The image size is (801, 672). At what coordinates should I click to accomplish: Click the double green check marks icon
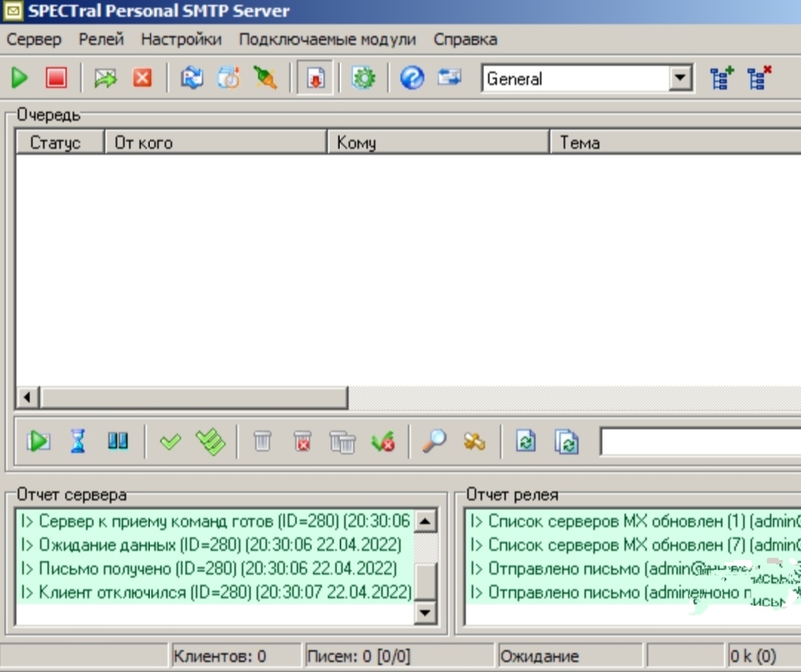coord(211,442)
